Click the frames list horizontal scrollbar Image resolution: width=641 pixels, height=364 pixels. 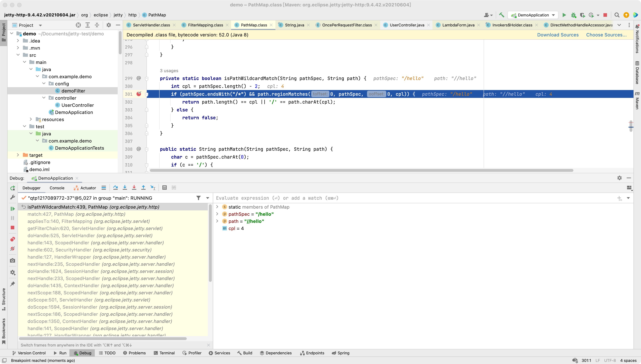coord(103,338)
